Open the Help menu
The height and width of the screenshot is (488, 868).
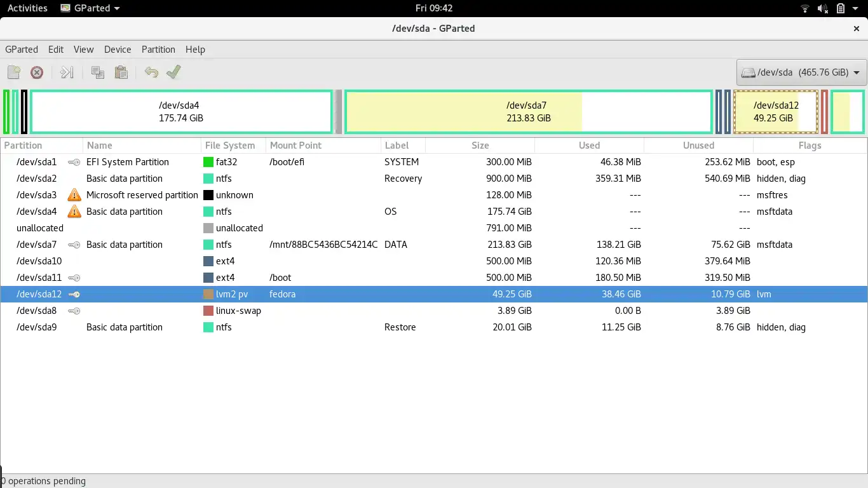click(x=195, y=50)
